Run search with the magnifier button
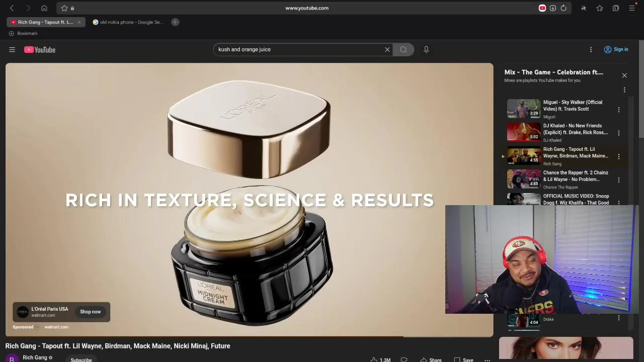 tap(404, 49)
